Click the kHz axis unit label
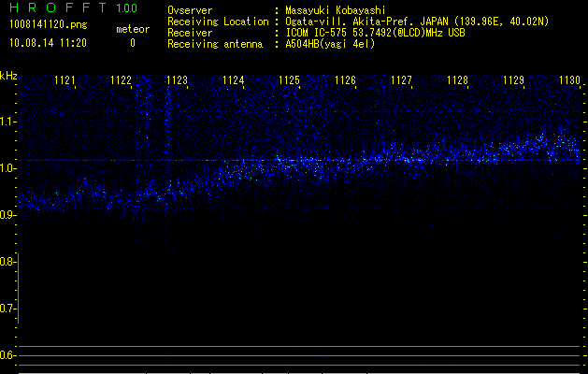588x374 pixels. click(x=8, y=76)
